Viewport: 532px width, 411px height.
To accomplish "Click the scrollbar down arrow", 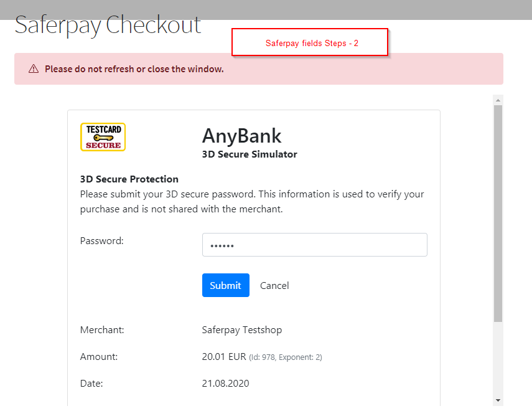I will coord(498,400).
